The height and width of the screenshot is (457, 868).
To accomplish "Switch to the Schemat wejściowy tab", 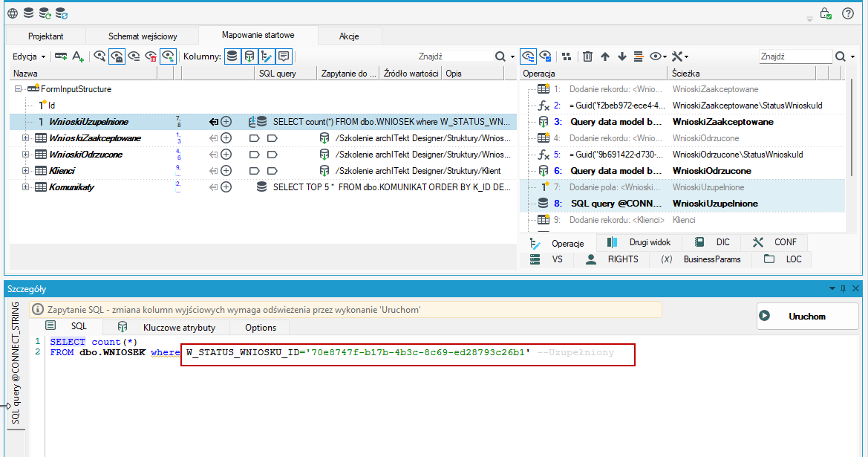I will pos(143,36).
